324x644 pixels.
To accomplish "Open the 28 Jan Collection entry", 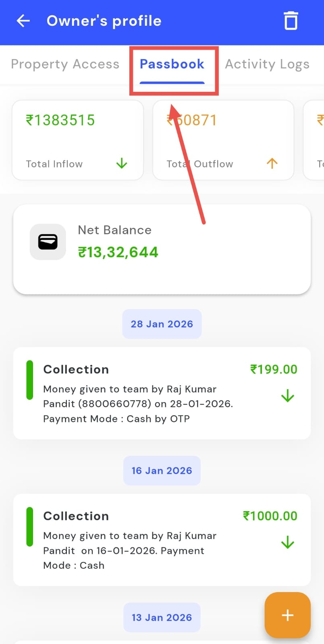I will [x=162, y=393].
